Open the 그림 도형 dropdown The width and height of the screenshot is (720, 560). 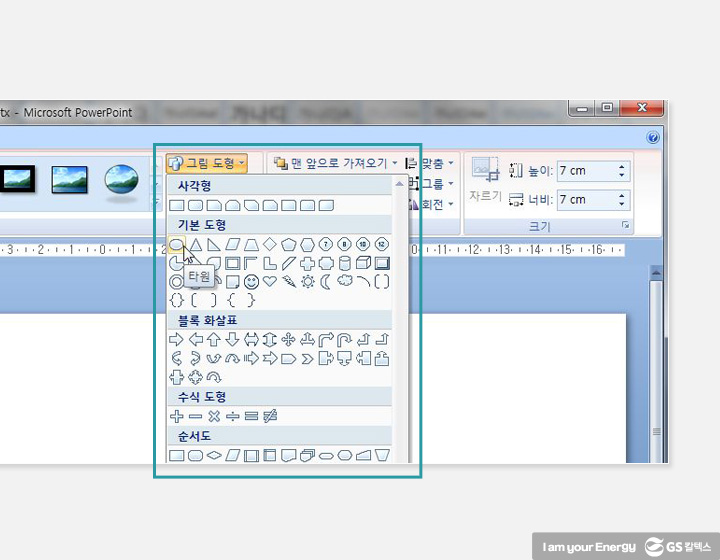coord(206,163)
